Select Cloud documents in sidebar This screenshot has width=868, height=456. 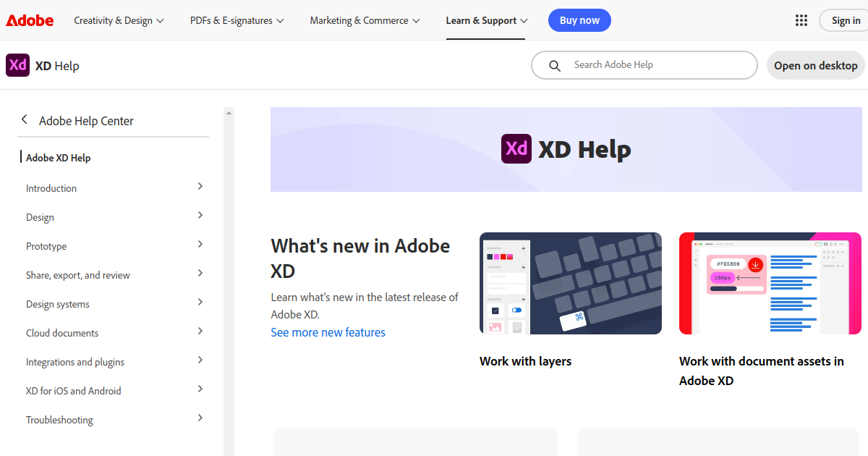click(x=62, y=333)
